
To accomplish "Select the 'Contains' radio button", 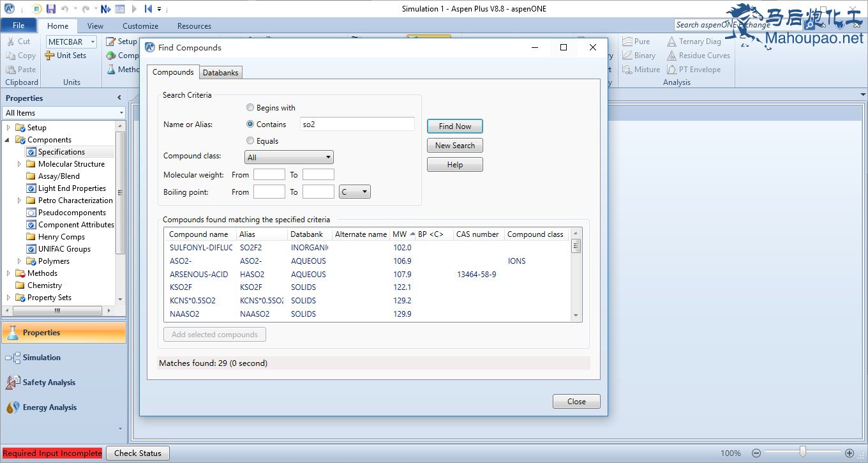I will (x=250, y=125).
